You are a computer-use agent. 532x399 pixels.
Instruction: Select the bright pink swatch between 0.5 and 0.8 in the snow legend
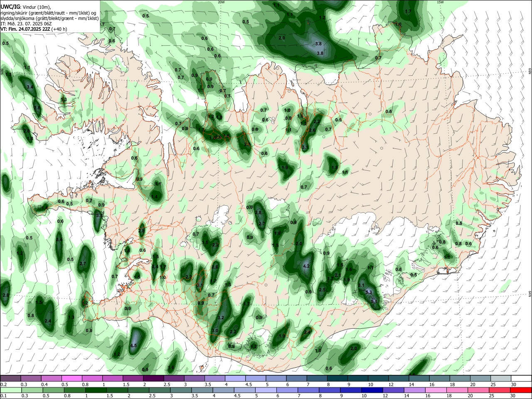(x=71, y=378)
